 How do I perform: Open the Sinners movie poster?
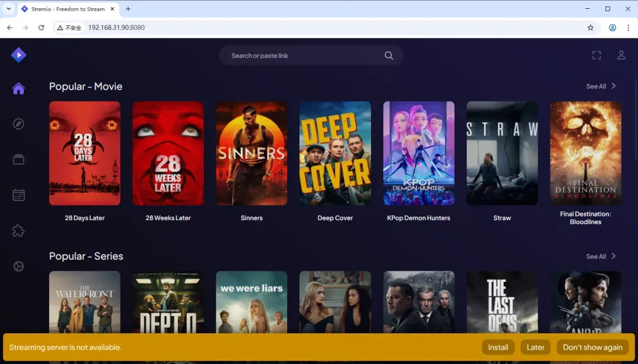(x=252, y=153)
